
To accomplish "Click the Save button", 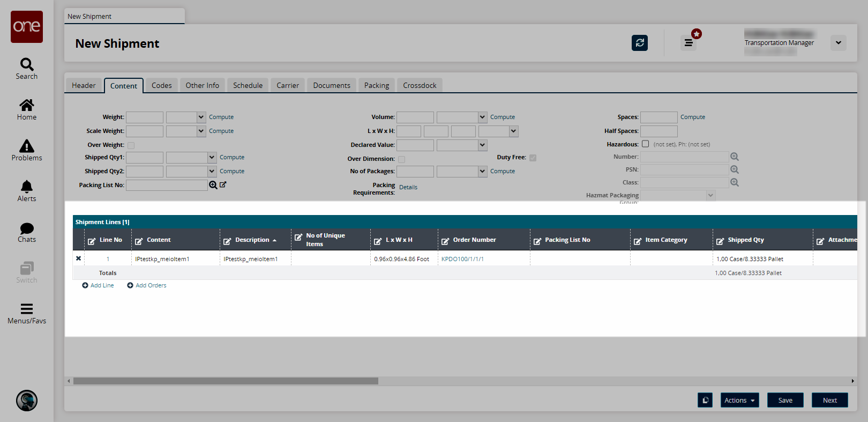I will click(x=785, y=400).
